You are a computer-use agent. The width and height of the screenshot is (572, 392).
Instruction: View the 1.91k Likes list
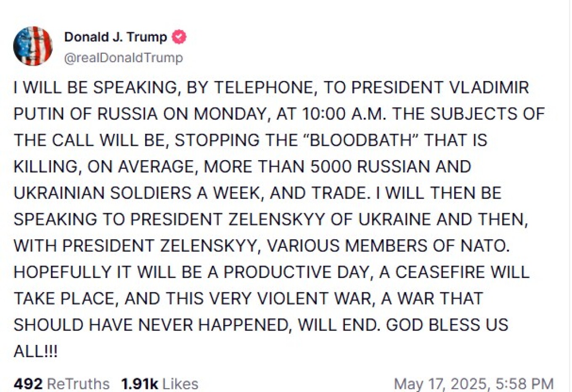[160, 384]
